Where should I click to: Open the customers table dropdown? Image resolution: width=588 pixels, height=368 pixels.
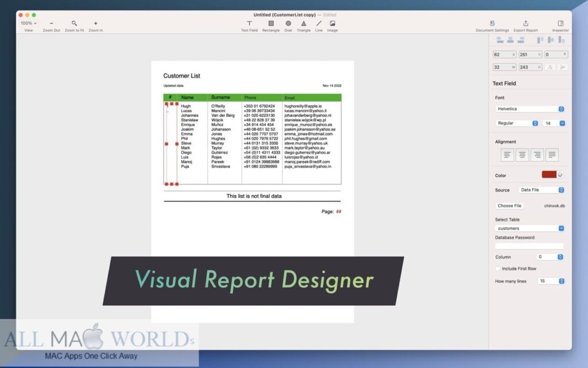[529, 228]
